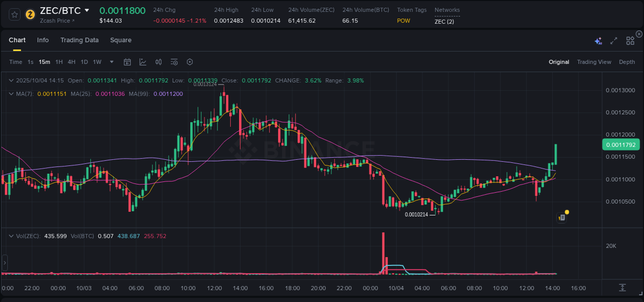
Task: Switch chart to Trading View mode
Action: pyautogui.click(x=594, y=62)
